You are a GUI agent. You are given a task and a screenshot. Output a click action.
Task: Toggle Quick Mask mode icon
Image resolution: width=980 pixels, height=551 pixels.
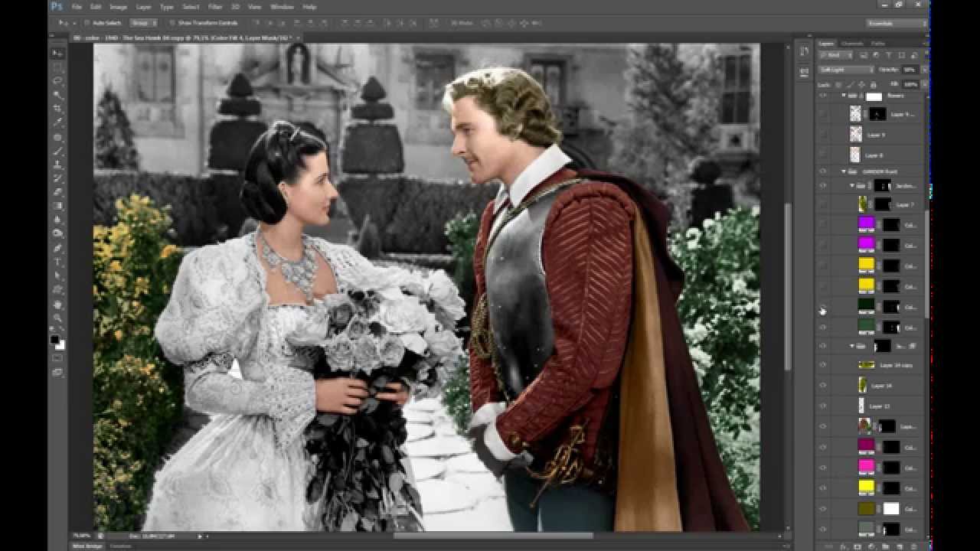57,357
